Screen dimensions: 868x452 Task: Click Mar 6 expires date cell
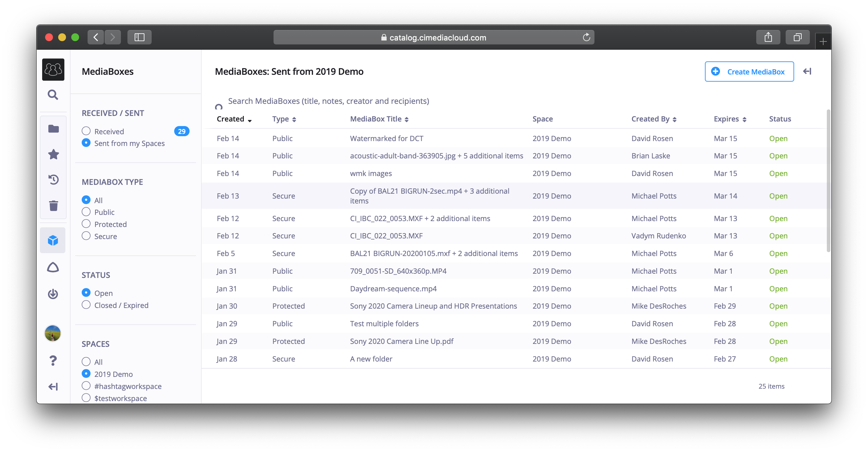pyautogui.click(x=723, y=254)
